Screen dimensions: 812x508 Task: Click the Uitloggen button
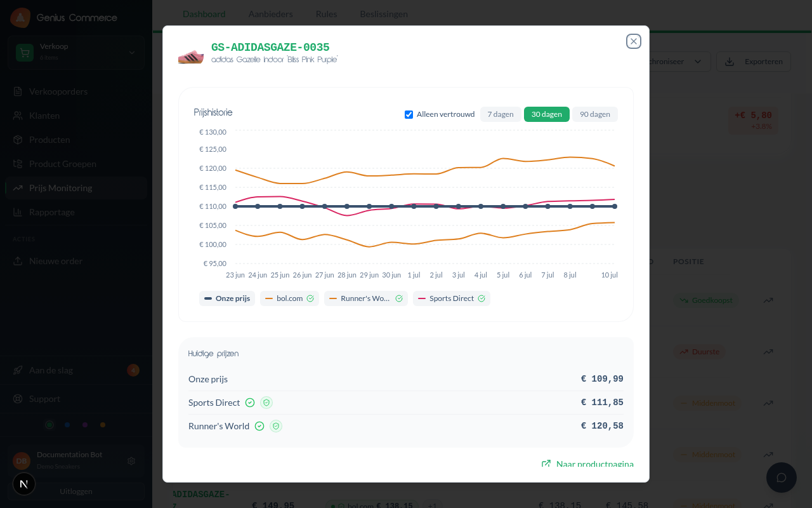tap(76, 491)
